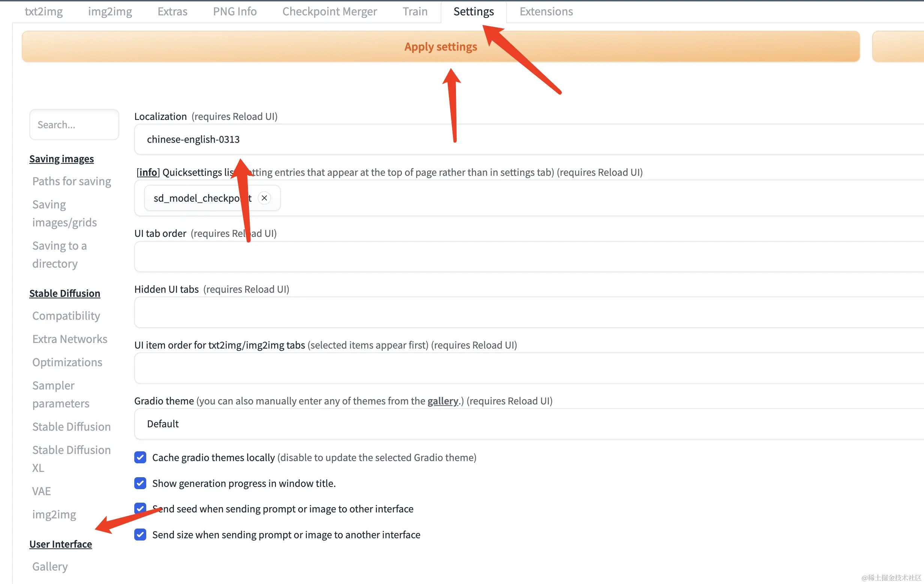924x584 pixels.
Task: Uncheck Send seed when sending prompt
Action: pos(140,508)
